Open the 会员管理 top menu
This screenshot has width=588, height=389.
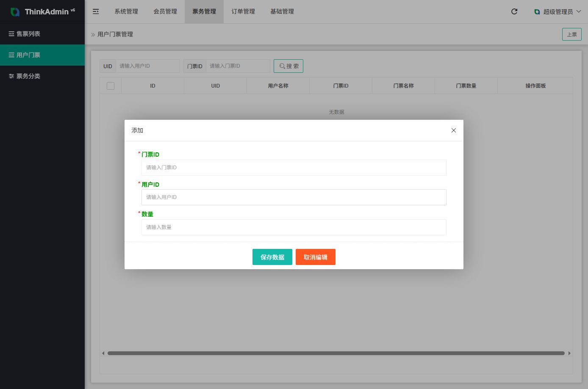tap(165, 11)
